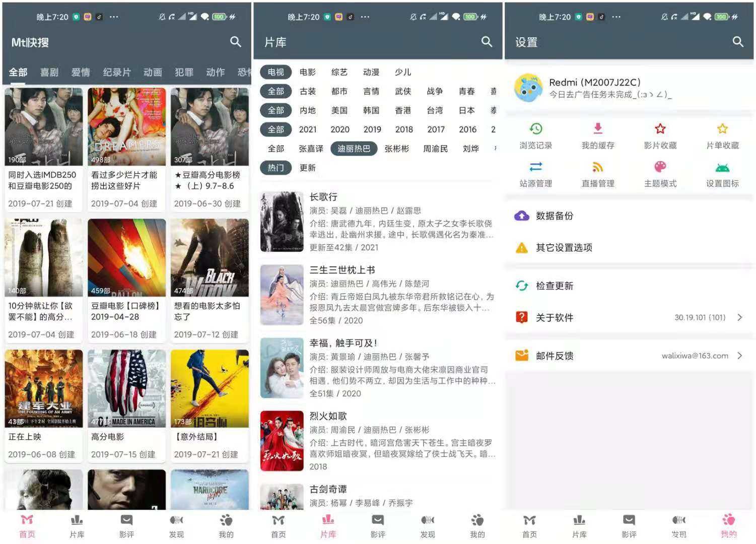The width and height of the screenshot is (756, 544).
Task: Tap the 关于软件 question mark icon
Action: 522,317
